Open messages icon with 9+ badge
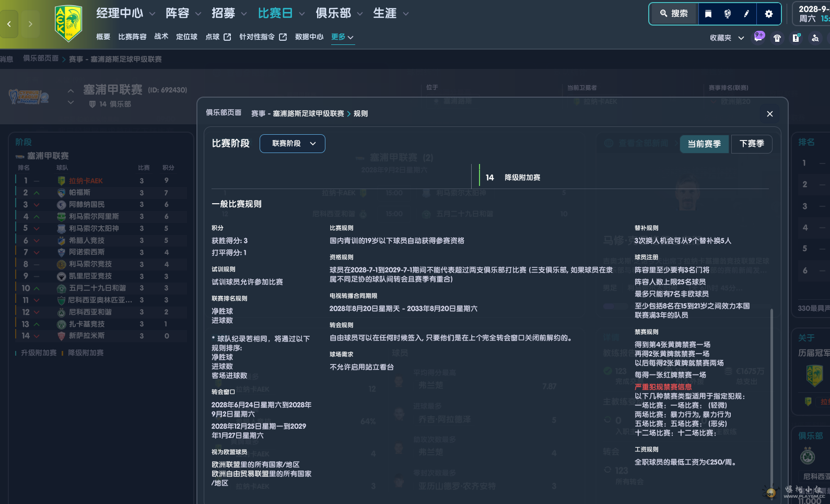Screen dimensions: 830x504 758,37
